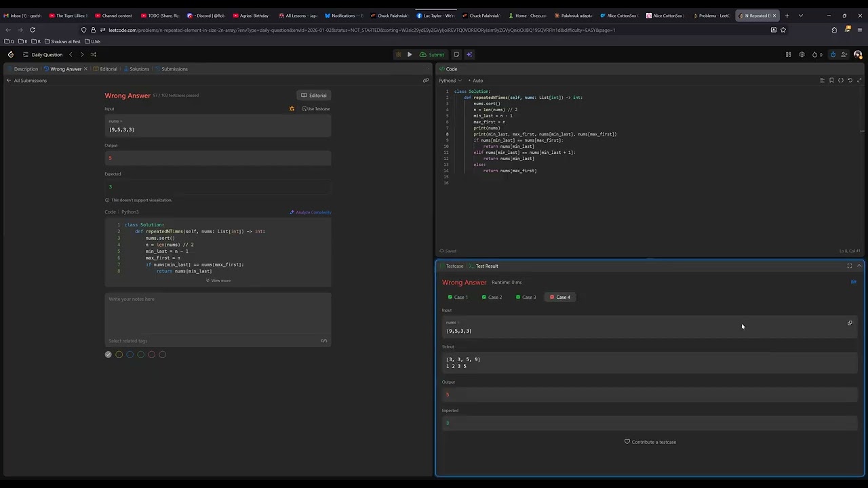Click the streak flame counter
This screenshot has height=488, width=868.
(x=817, y=55)
